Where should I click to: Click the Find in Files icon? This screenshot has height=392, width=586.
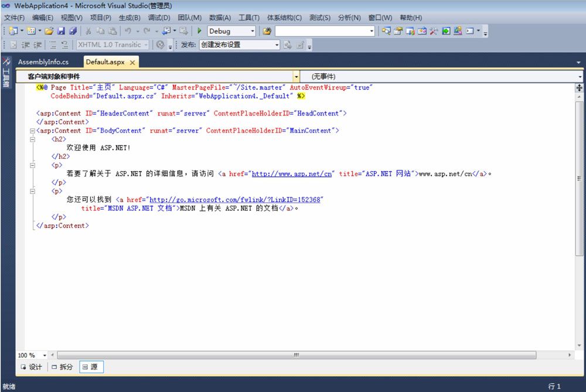tap(267, 31)
